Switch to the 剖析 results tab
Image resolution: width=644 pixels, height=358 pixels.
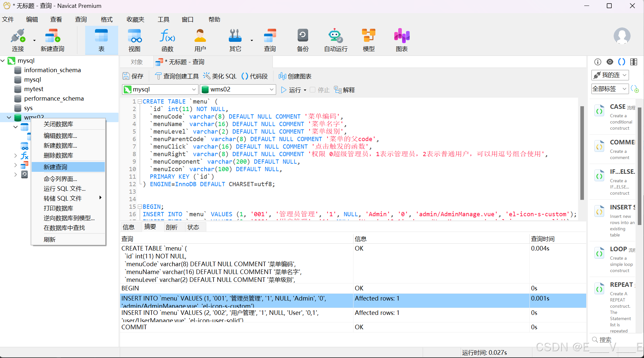tap(172, 227)
